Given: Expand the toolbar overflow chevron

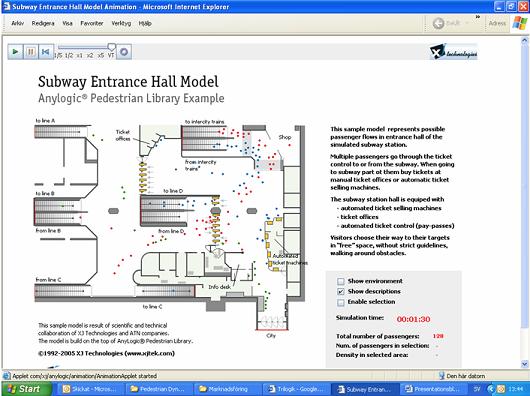Looking at the screenshot, I should coord(478,17).
